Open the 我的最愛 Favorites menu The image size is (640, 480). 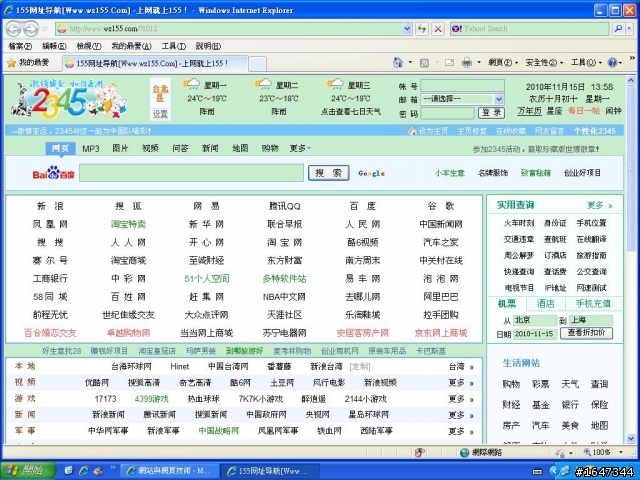pyautogui.click(x=131, y=46)
